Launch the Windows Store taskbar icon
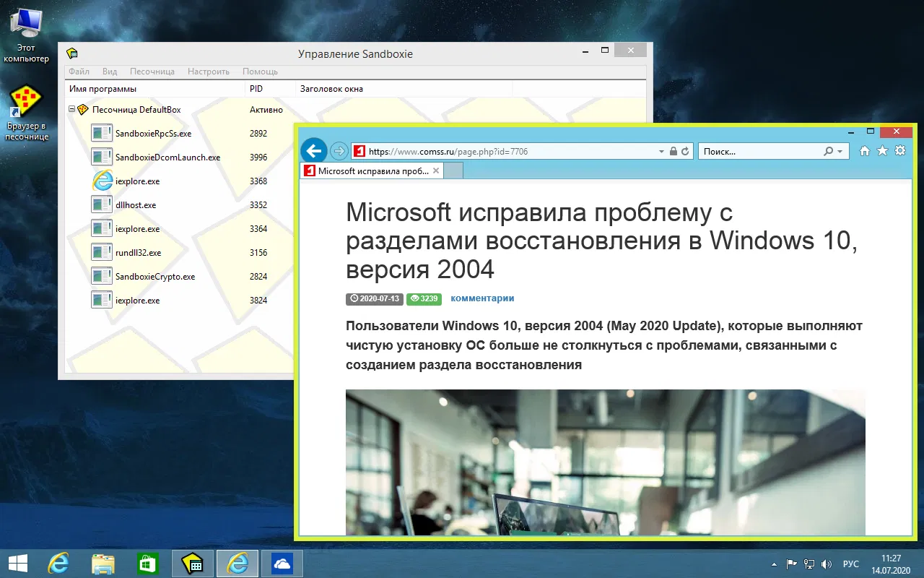 [147, 564]
